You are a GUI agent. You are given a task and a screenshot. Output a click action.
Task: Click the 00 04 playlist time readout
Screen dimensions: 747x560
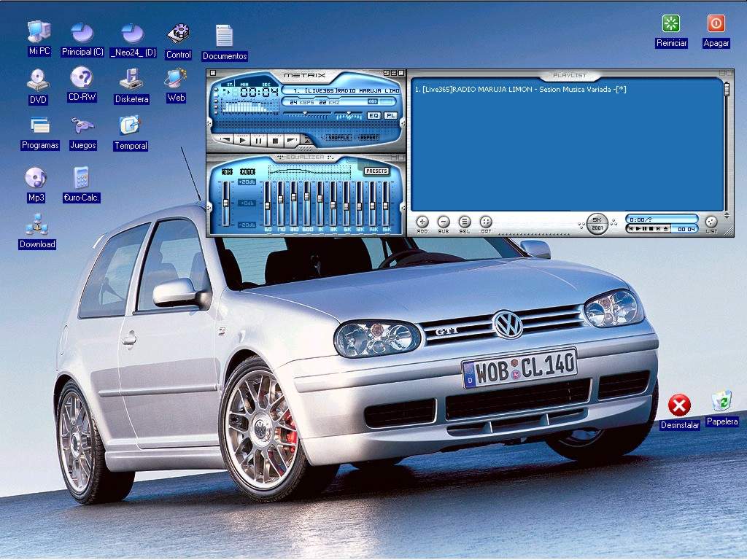tap(686, 229)
